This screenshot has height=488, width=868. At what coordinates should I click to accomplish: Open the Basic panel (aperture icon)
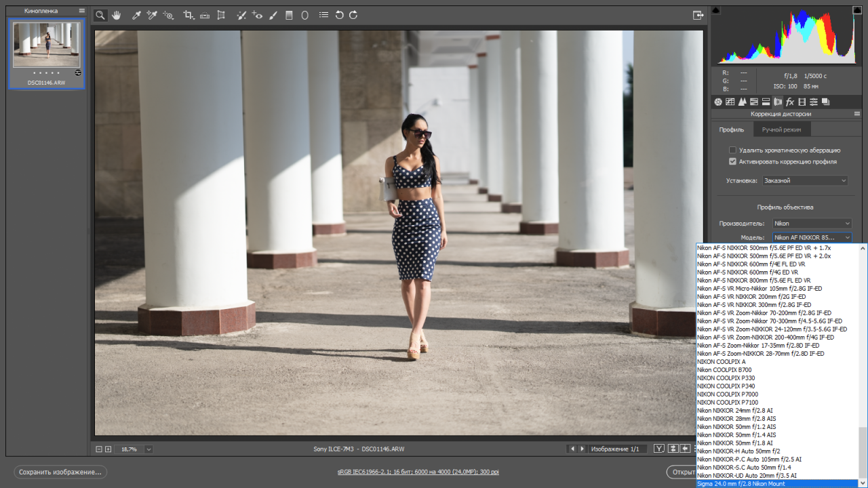(718, 102)
